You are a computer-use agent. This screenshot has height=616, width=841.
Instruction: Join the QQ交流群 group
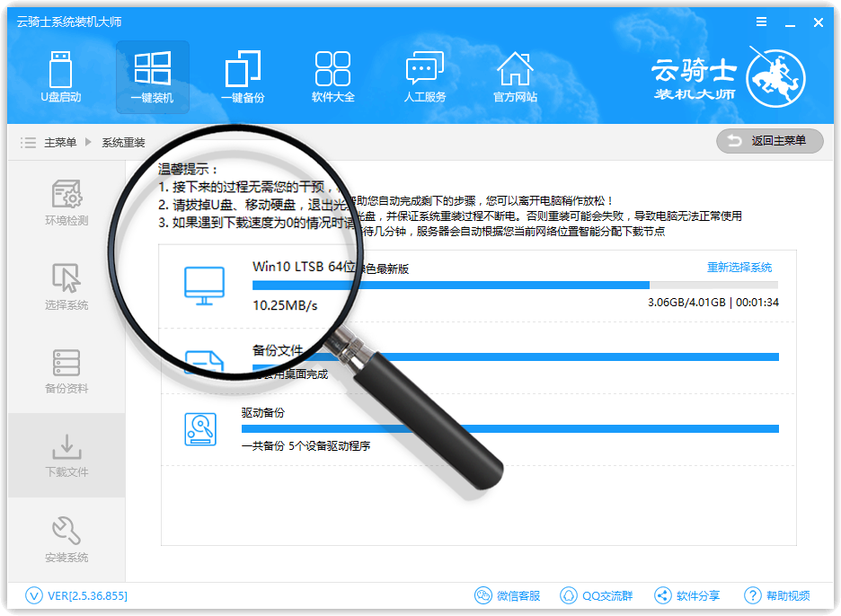(597, 595)
